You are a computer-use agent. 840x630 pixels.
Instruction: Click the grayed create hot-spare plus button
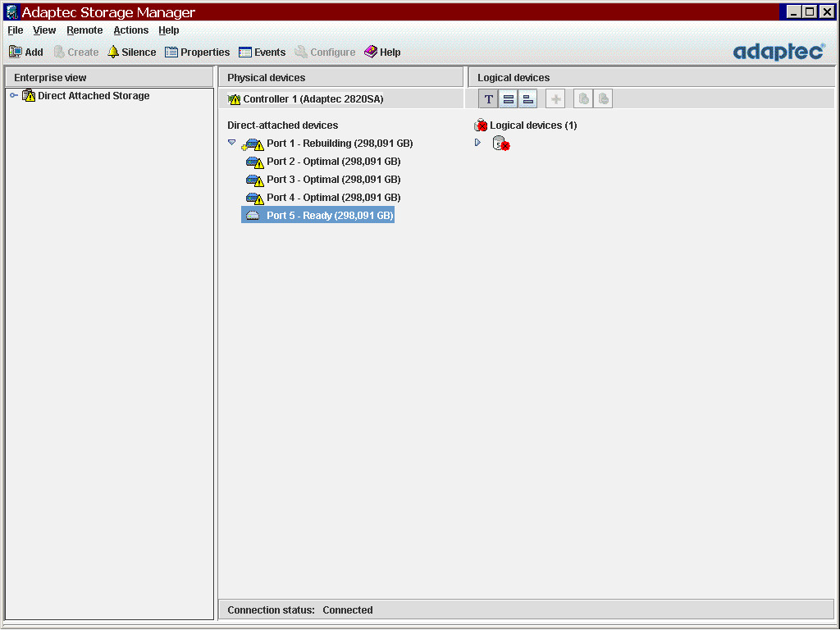(555, 99)
